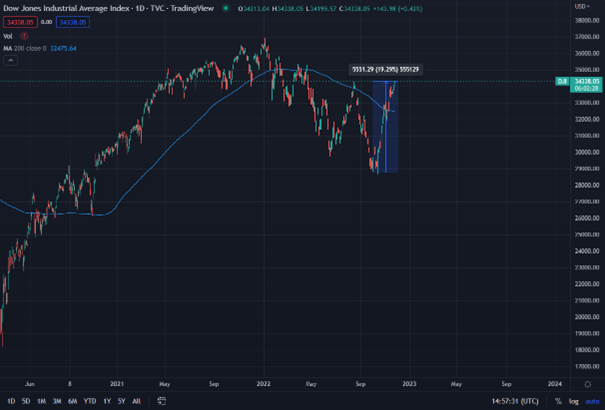Click the +143.98 (+0.42%) change value
Image resolution: width=605 pixels, height=410 pixels.
397,8
